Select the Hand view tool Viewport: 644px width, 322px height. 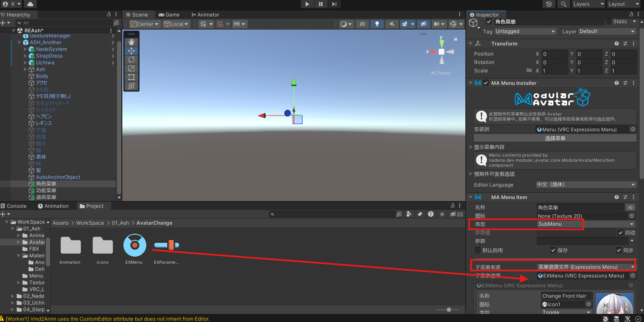tap(131, 42)
